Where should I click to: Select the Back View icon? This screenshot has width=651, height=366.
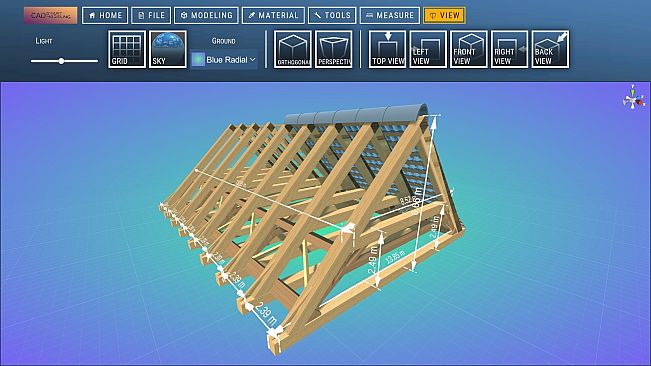(x=550, y=49)
